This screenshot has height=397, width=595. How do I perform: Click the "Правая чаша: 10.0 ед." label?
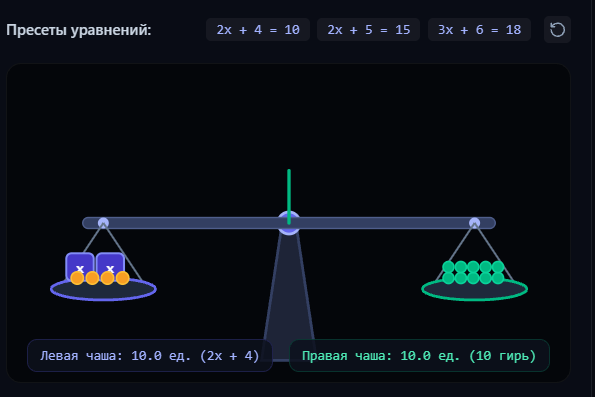point(419,356)
